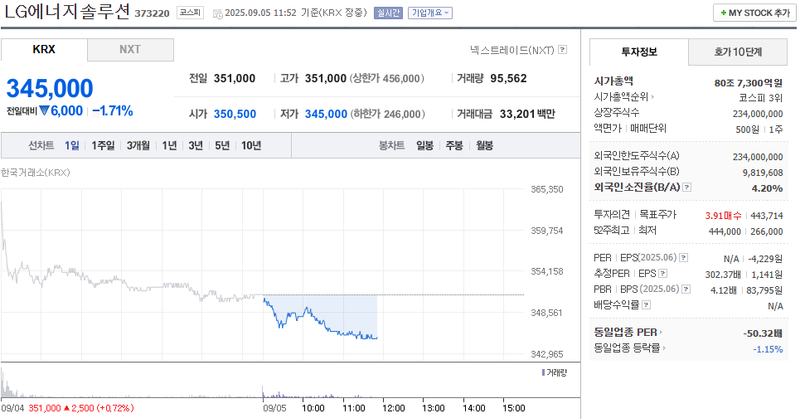
Task: Click the 외국인보유주식수 value 9,819,608
Action: [762, 173]
